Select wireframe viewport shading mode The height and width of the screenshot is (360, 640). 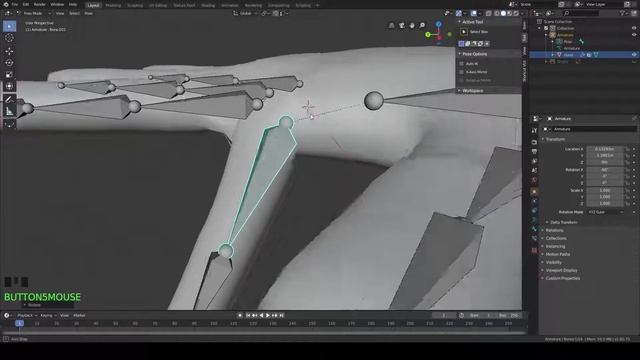tap(497, 13)
